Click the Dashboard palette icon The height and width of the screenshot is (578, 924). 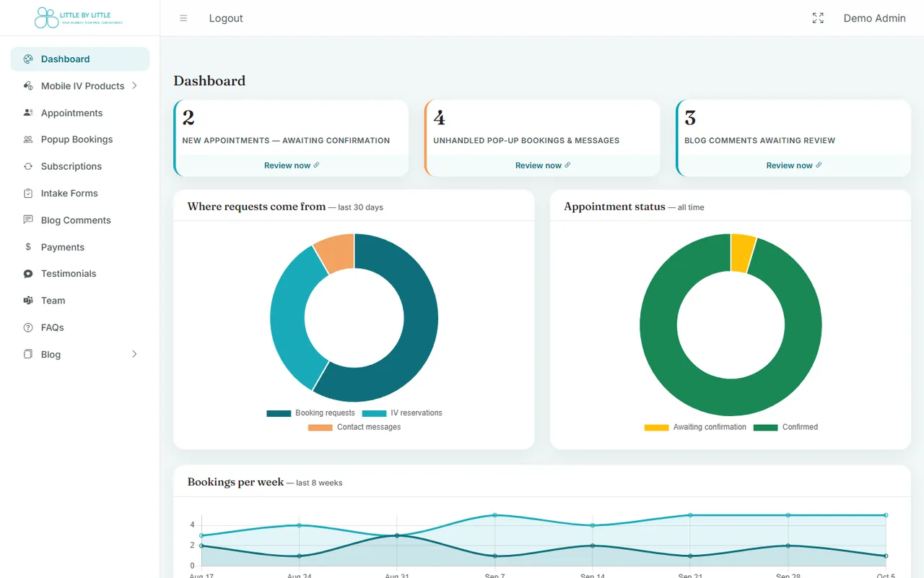[28, 59]
